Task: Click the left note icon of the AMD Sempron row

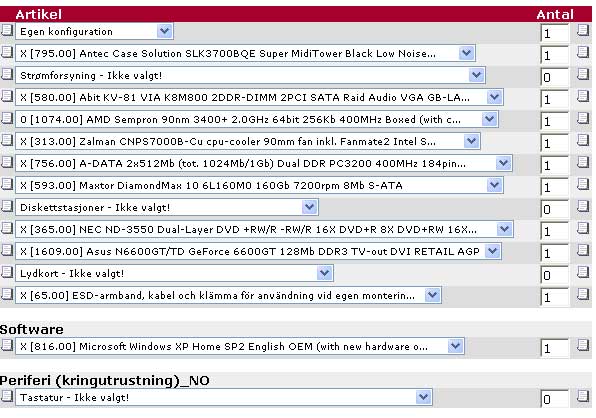Action: click(7, 118)
